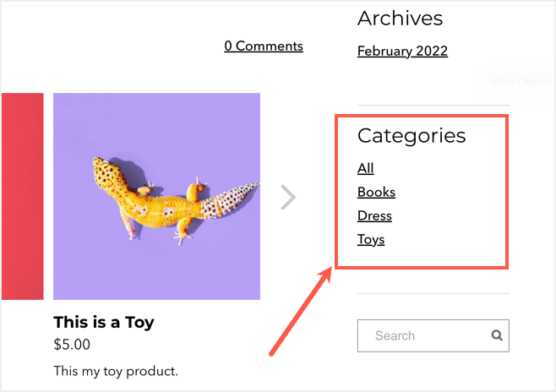556x392 pixels.
Task: Focus the Search input field
Action: click(422, 335)
